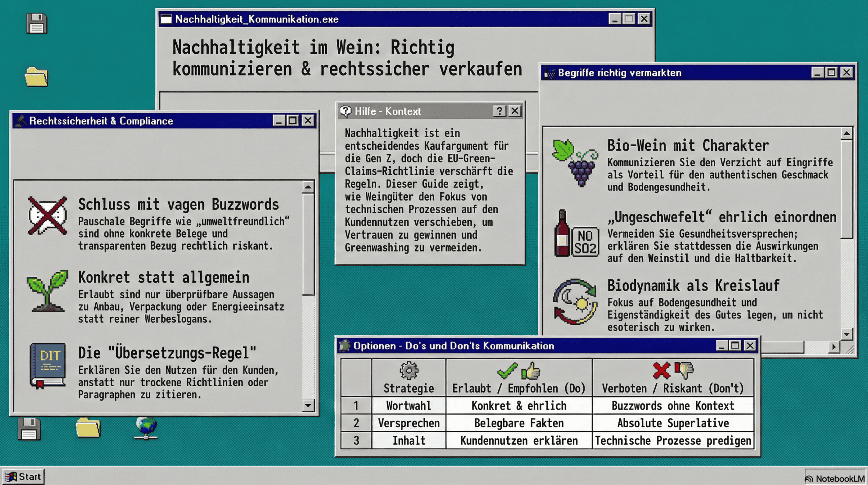
Task: Click the moon and sun Biodynamik cycle icon
Action: (575, 302)
